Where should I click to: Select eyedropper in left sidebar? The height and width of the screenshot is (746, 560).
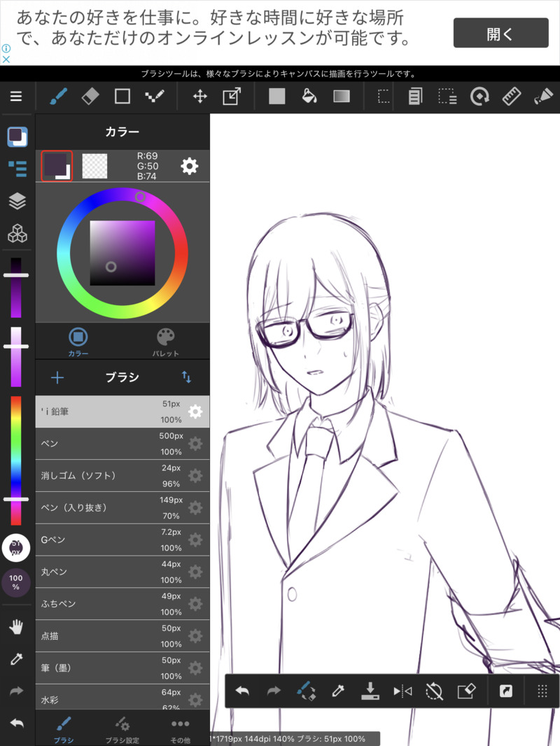click(x=16, y=659)
